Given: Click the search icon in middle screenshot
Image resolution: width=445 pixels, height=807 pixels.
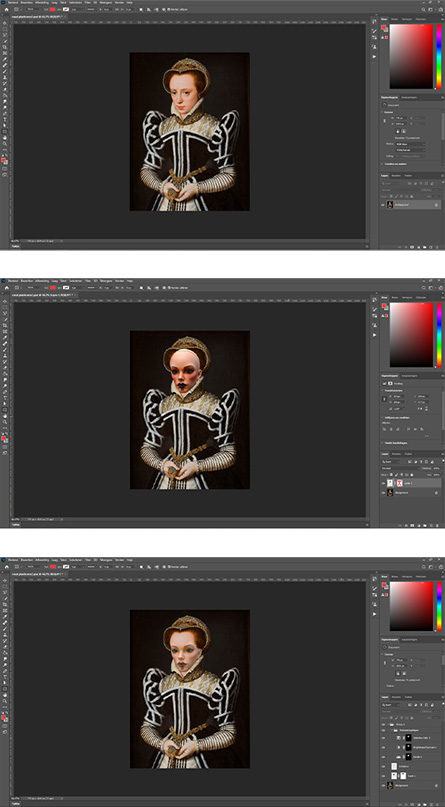Looking at the screenshot, I should tap(423, 288).
